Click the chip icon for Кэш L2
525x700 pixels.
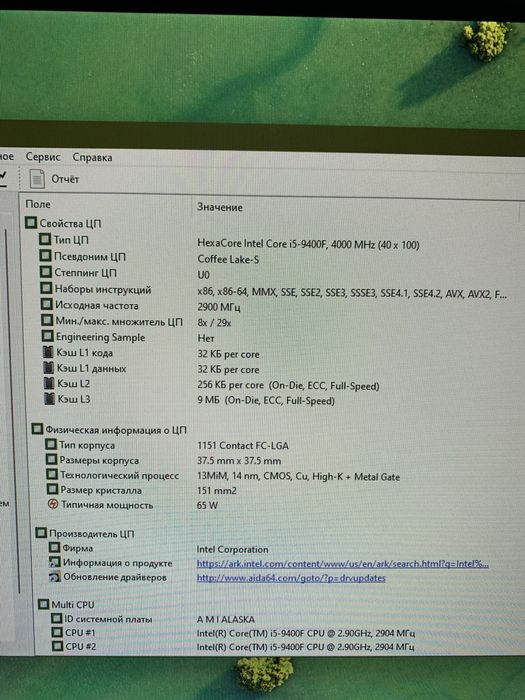[49, 383]
